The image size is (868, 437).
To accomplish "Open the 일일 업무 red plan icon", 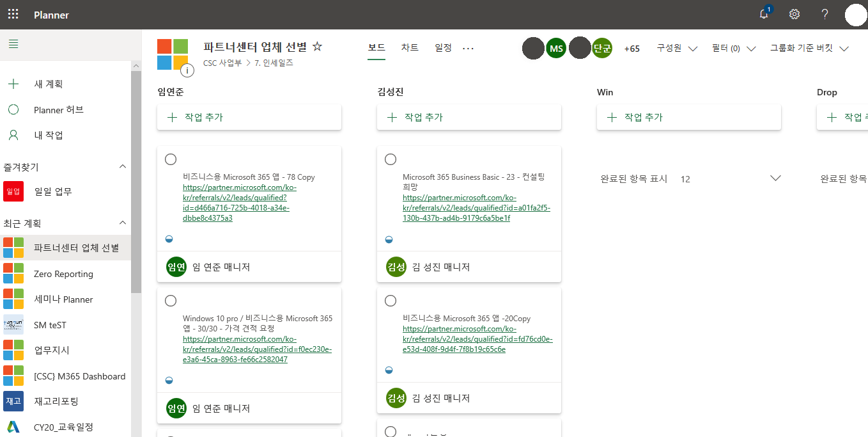I will (x=13, y=191).
